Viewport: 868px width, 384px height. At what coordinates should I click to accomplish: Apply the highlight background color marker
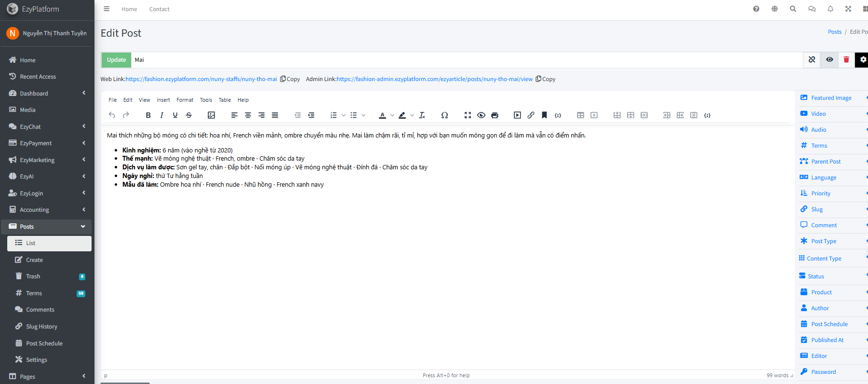[x=402, y=115]
